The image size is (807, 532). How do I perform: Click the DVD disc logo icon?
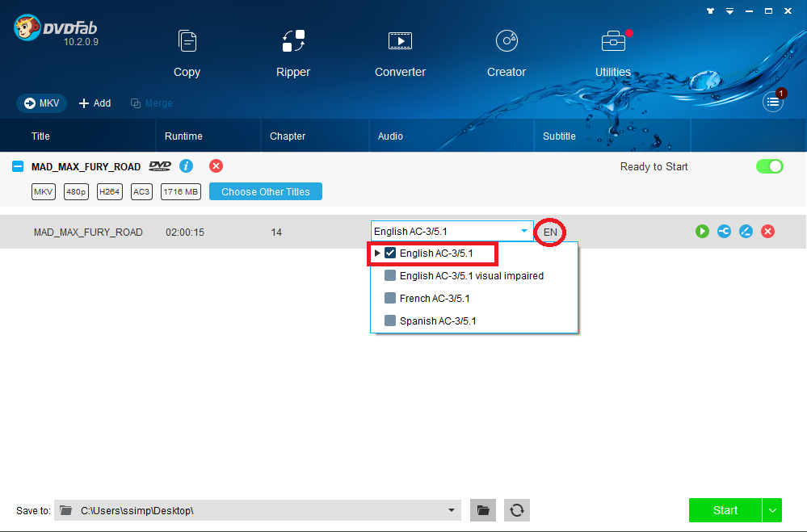coord(160,165)
